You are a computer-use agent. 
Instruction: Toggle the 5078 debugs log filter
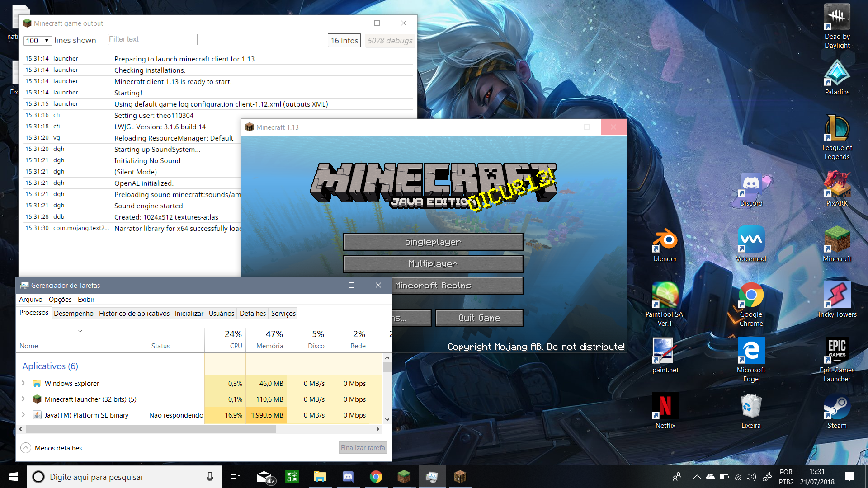(x=390, y=41)
